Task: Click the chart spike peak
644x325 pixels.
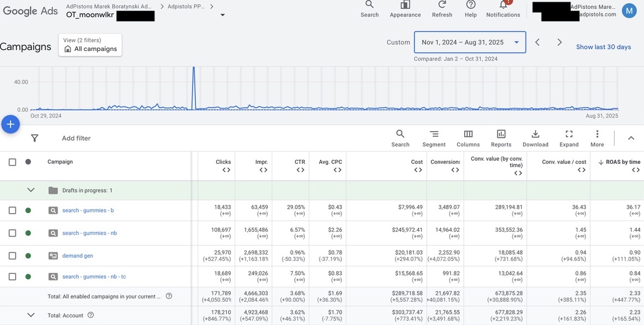Action: click(x=194, y=68)
